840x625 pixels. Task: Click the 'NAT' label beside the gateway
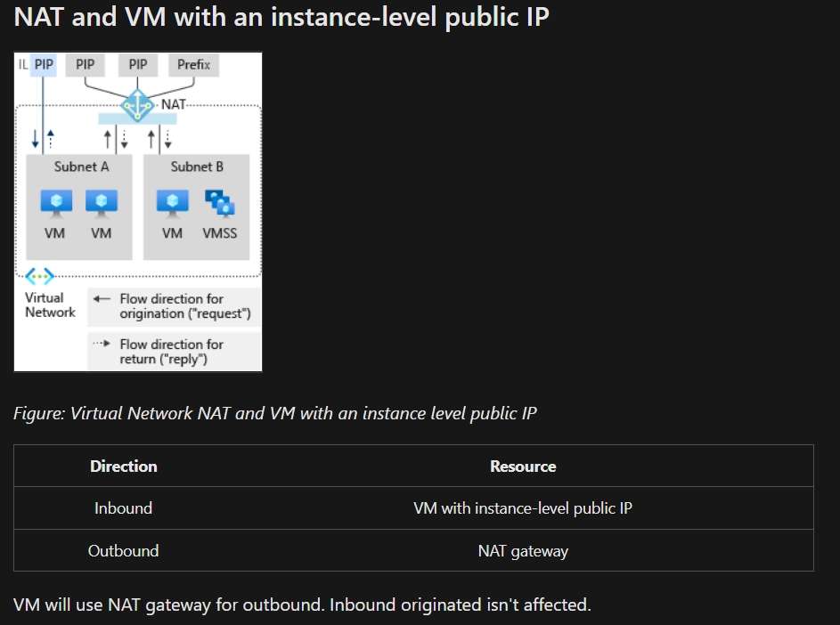click(174, 104)
